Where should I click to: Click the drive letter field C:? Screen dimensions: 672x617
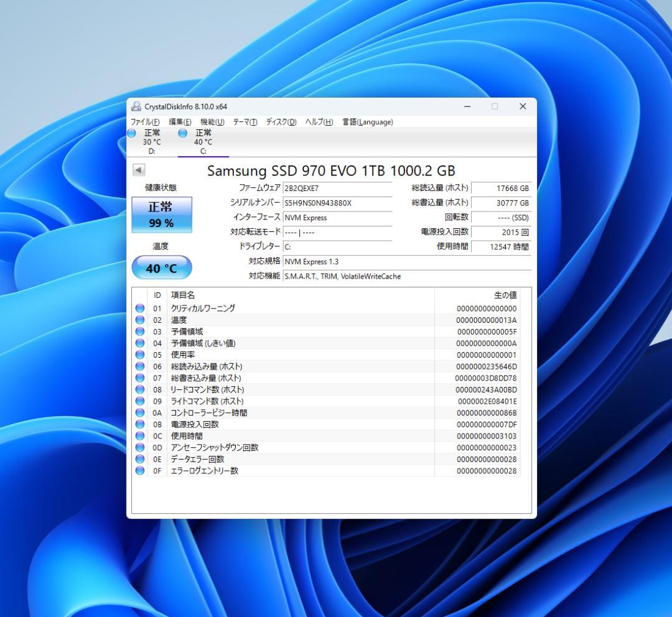(337, 247)
